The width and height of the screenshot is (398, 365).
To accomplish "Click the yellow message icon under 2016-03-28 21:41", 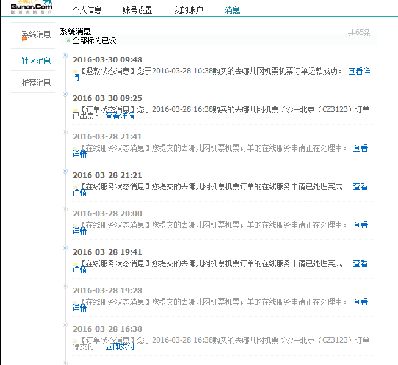I will [75, 148].
